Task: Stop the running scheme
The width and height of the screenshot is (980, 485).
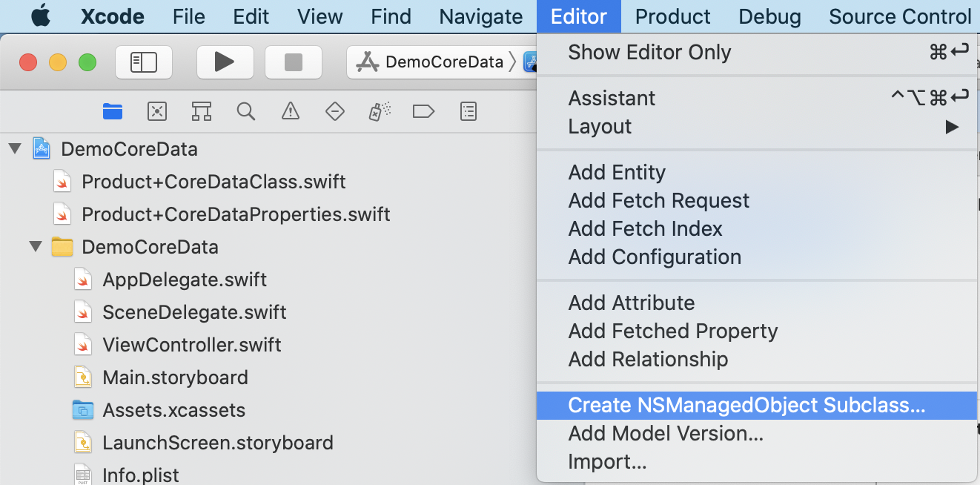Action: click(294, 62)
